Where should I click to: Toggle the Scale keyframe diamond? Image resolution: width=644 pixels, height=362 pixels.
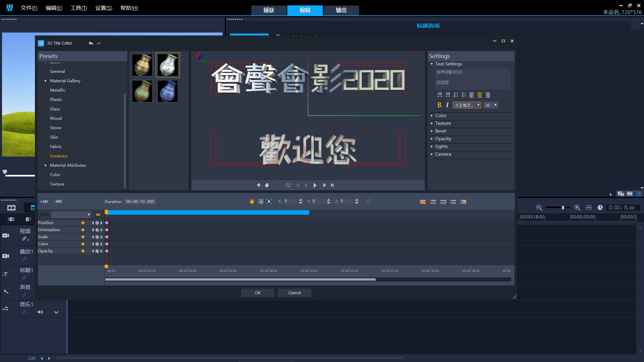[x=83, y=237]
